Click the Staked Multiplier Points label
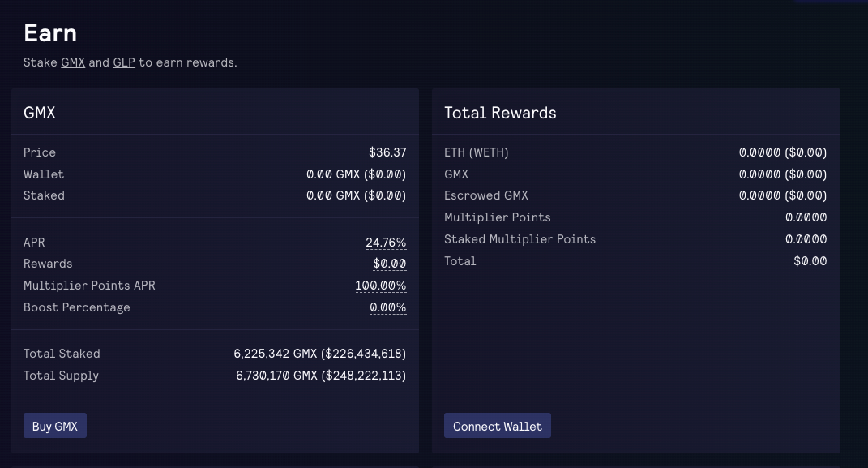Viewport: 868px width, 468px height. coord(520,239)
